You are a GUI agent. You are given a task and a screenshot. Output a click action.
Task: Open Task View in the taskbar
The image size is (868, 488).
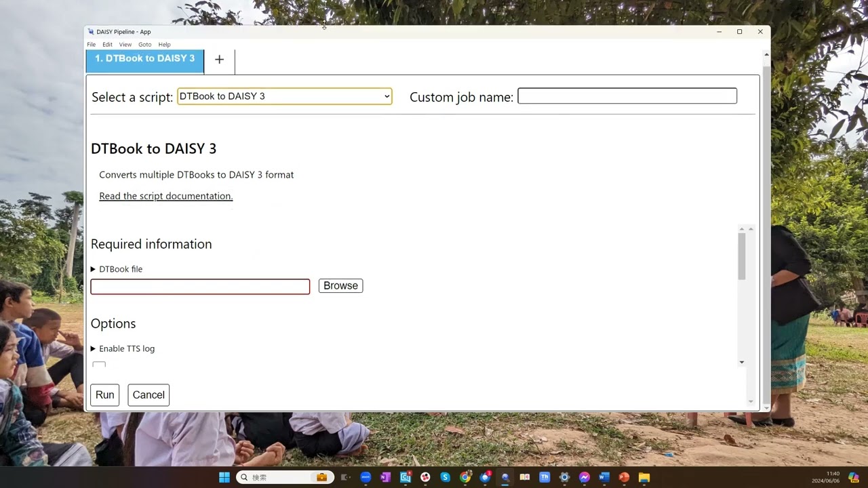[346, 477]
